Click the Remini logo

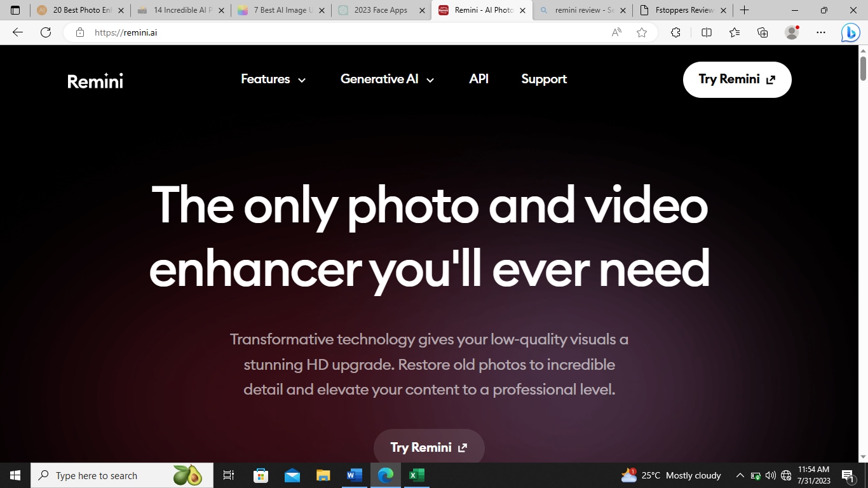(95, 81)
